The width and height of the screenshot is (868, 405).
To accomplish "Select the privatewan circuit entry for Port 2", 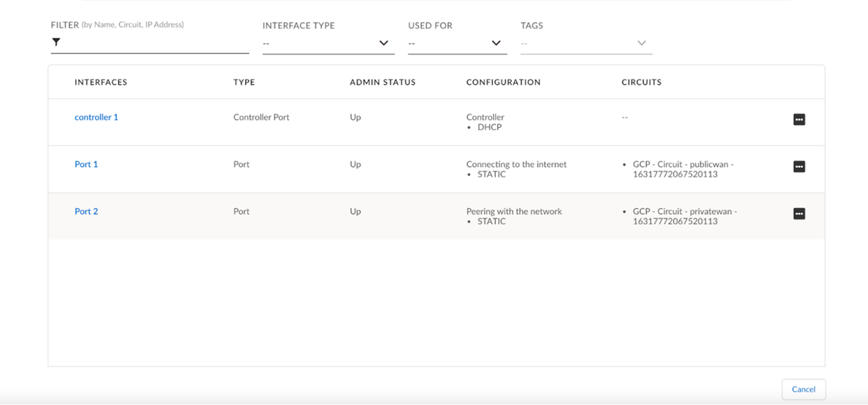I will click(683, 216).
